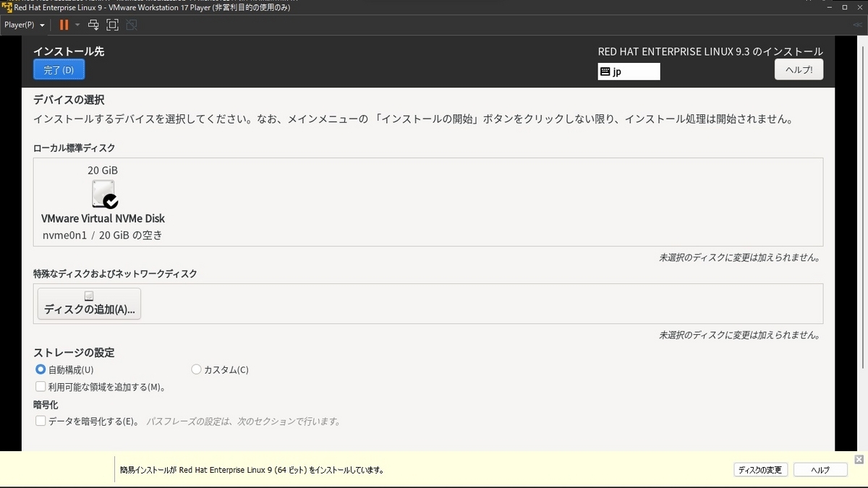Maximize the VMware Player window
This screenshot has width=868, height=488.
pyautogui.click(x=844, y=7)
